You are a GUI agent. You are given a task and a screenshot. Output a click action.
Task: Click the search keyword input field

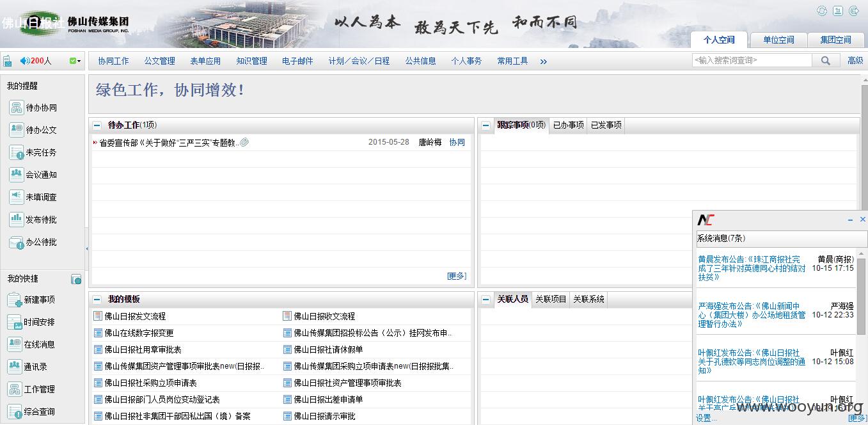[x=752, y=60]
